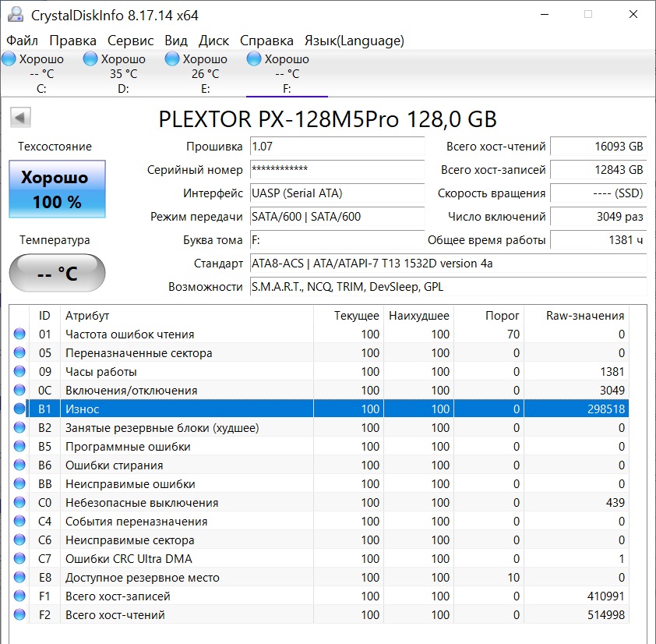Screen dimensions: 656x644
Task: Click the temperature -- °C indicator
Action: (57, 273)
